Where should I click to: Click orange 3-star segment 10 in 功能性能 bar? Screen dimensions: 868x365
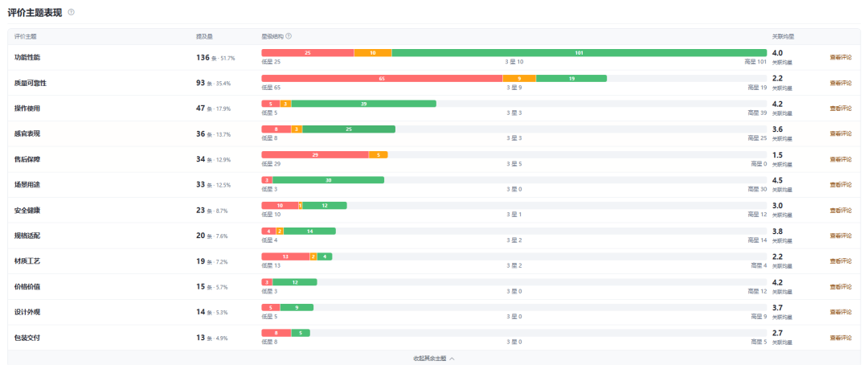pos(373,52)
